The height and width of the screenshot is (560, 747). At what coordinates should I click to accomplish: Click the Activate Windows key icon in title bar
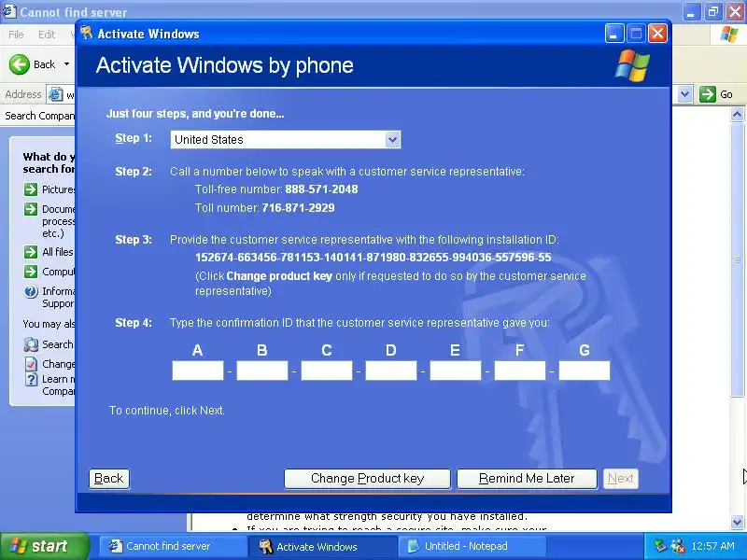87,34
